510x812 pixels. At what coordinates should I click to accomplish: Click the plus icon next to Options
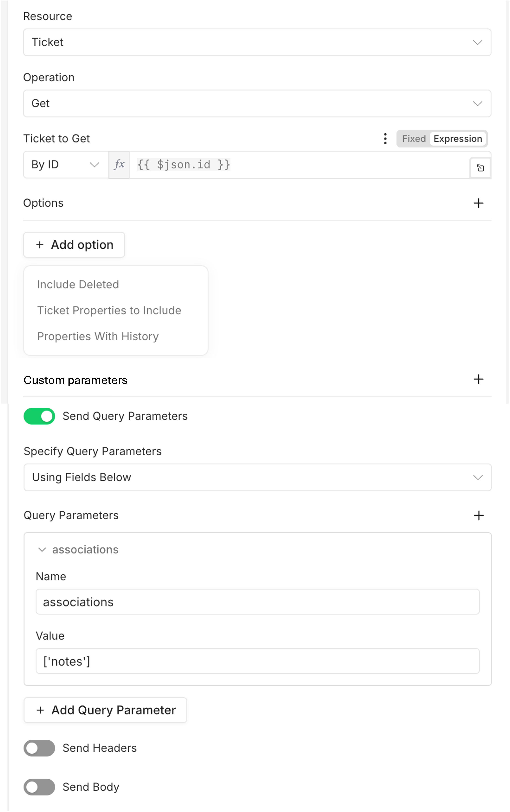click(478, 203)
